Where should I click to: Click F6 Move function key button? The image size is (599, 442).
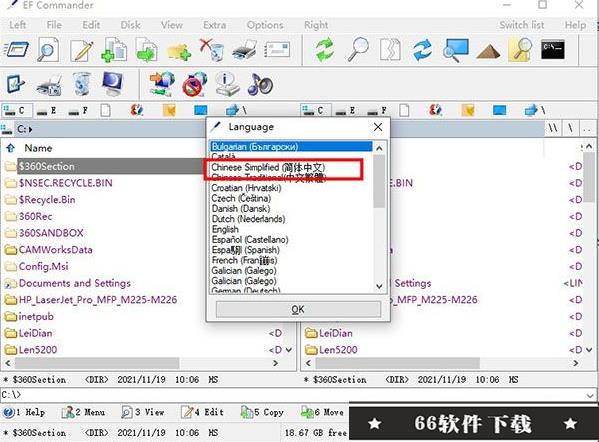point(322,412)
